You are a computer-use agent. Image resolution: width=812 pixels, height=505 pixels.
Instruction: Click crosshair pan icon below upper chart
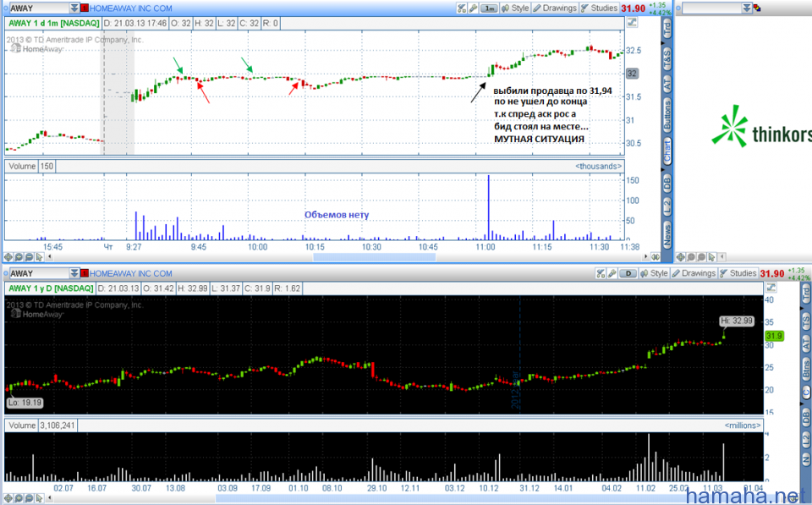click(8, 257)
